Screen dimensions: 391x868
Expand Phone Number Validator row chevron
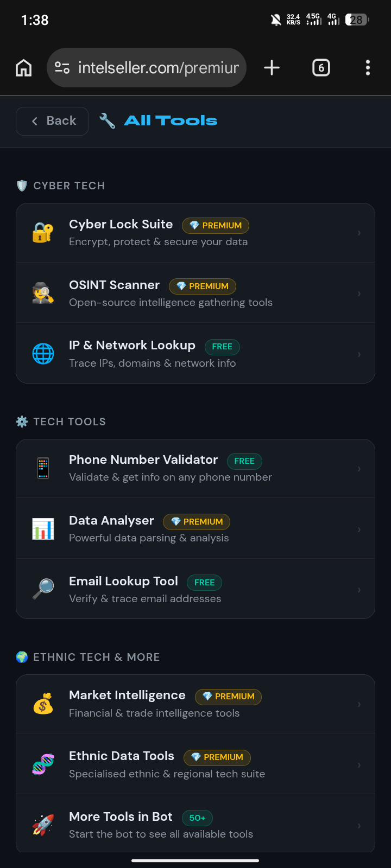(359, 469)
